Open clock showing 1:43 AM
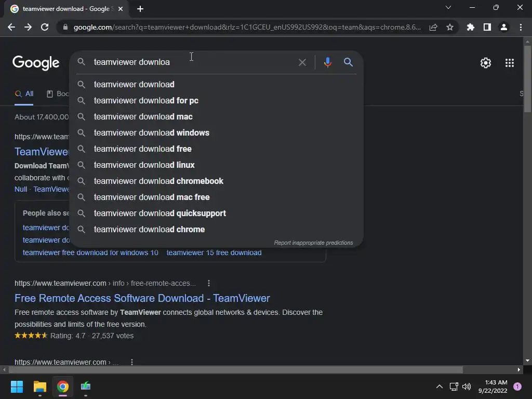The height and width of the screenshot is (399, 532). pos(493,387)
